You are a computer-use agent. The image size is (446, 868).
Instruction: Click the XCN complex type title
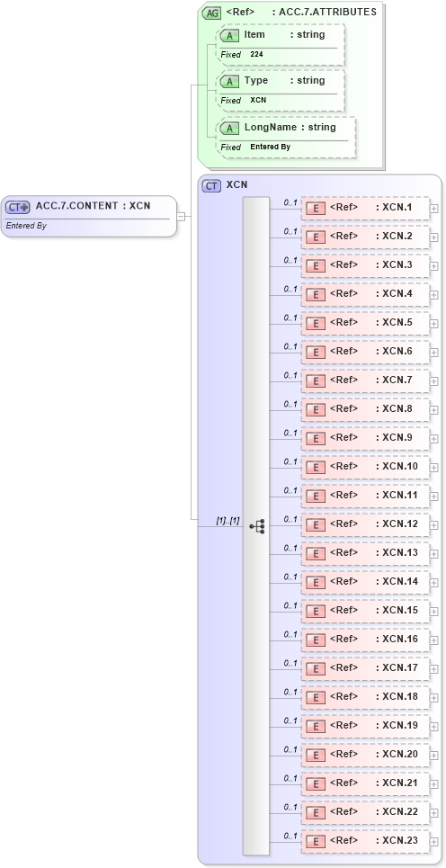click(236, 185)
